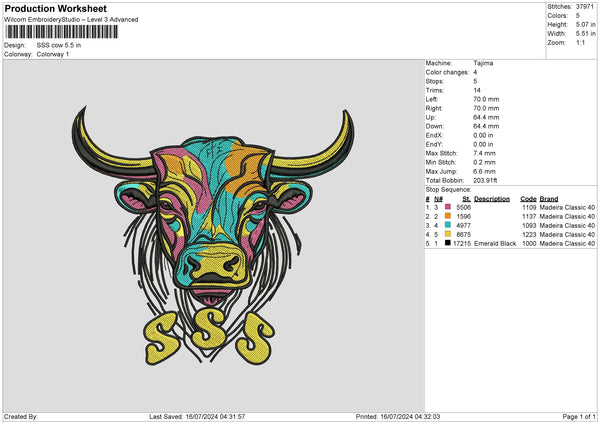Select the 'Colorway 1' value

click(x=53, y=54)
